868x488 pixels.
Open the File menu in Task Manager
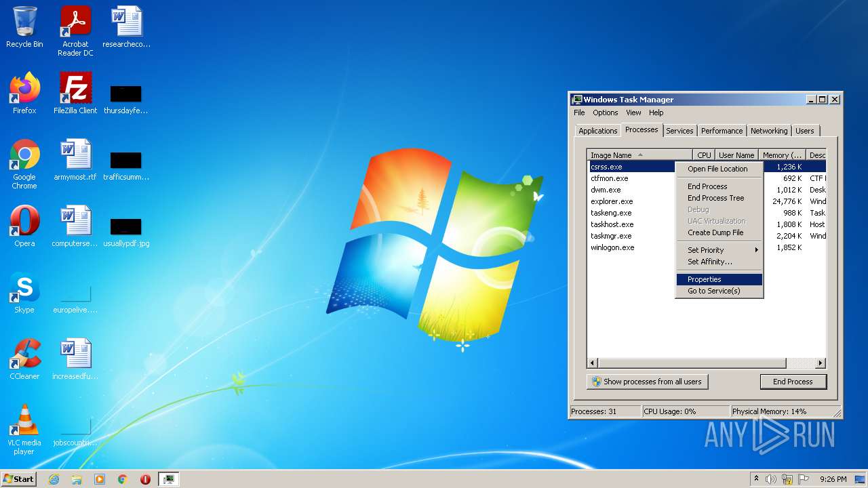579,113
